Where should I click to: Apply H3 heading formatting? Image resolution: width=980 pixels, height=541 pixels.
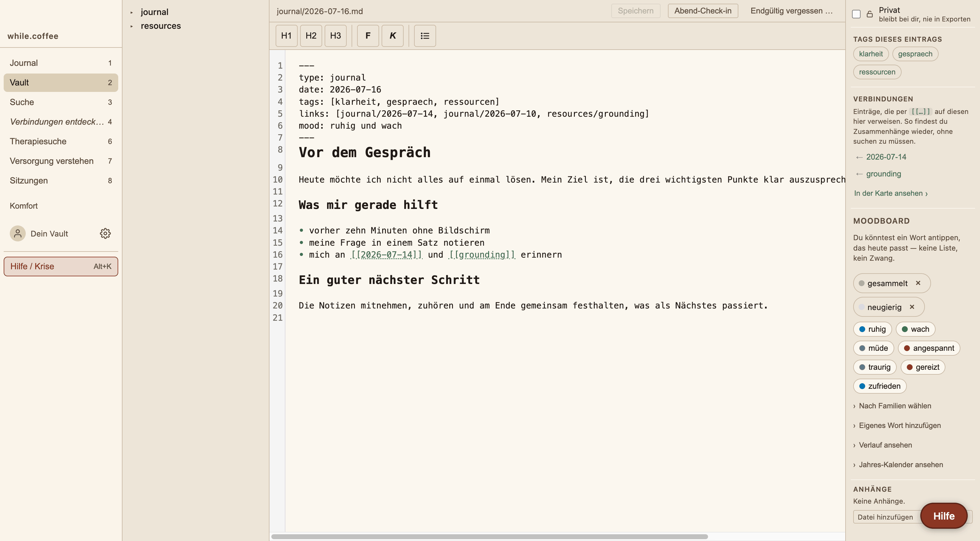point(335,36)
